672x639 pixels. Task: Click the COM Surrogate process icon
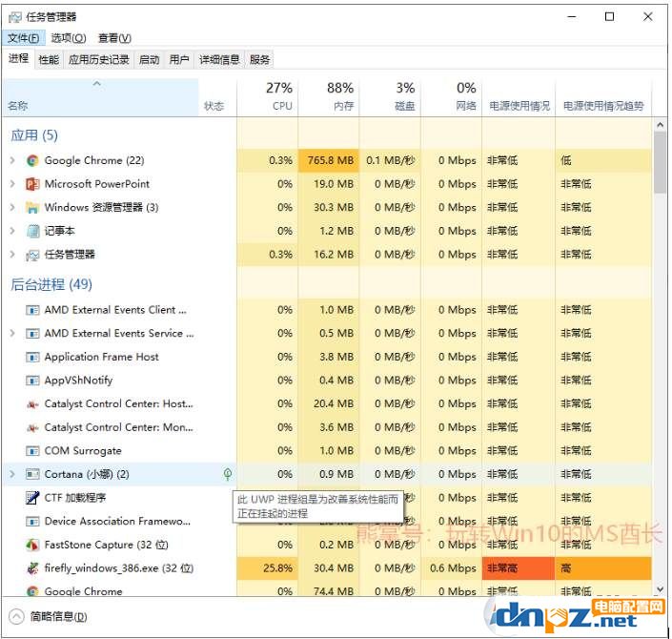(32, 451)
